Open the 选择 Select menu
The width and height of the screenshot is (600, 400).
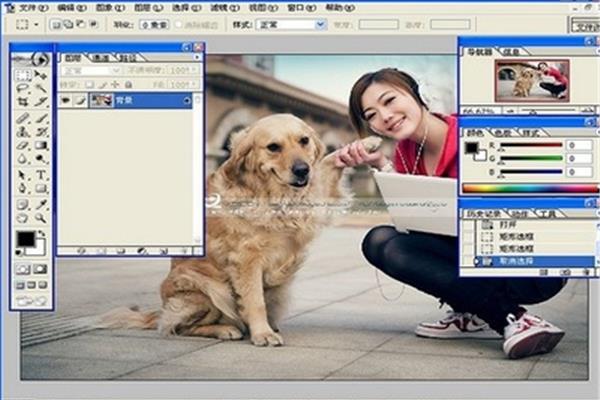point(186,8)
